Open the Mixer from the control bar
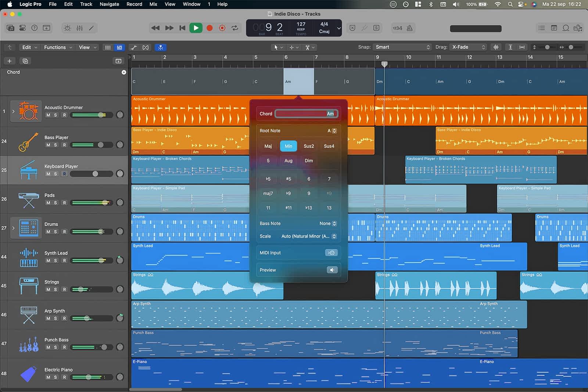Screen dimensions: 588x392 79,28
